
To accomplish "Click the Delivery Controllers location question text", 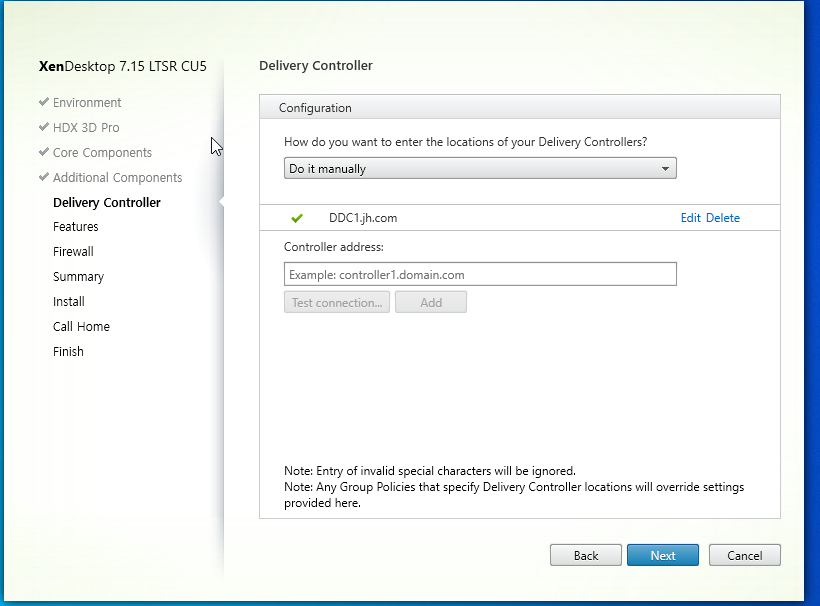I will [465, 142].
